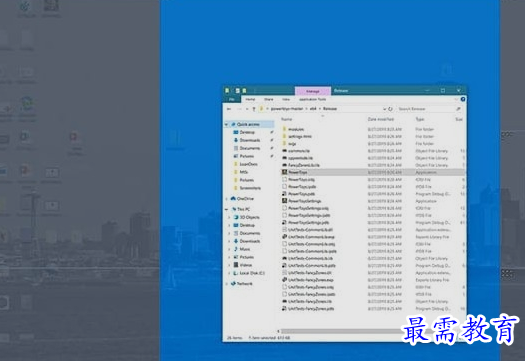This screenshot has height=361, width=525.
Task: Go up one folder level
Action: 254,109
